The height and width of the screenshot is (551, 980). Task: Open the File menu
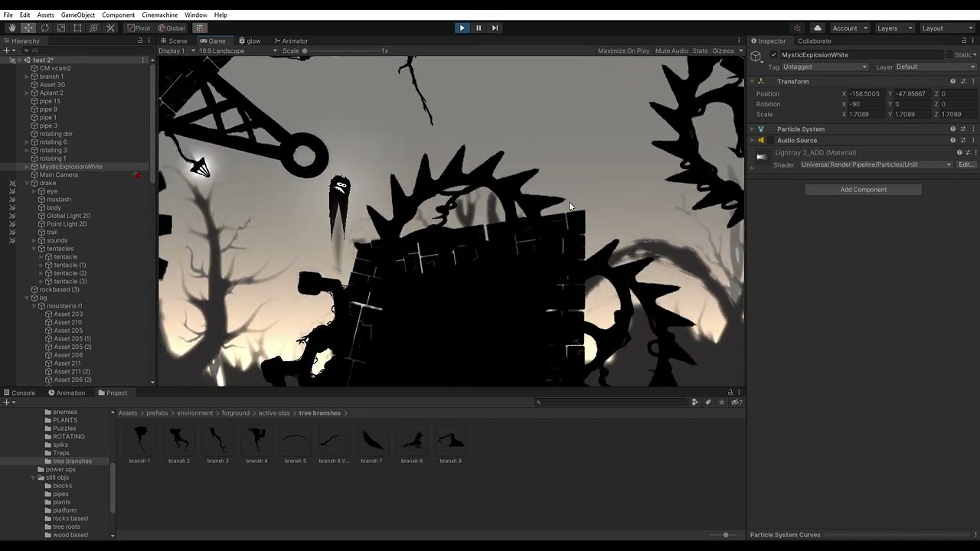click(8, 15)
